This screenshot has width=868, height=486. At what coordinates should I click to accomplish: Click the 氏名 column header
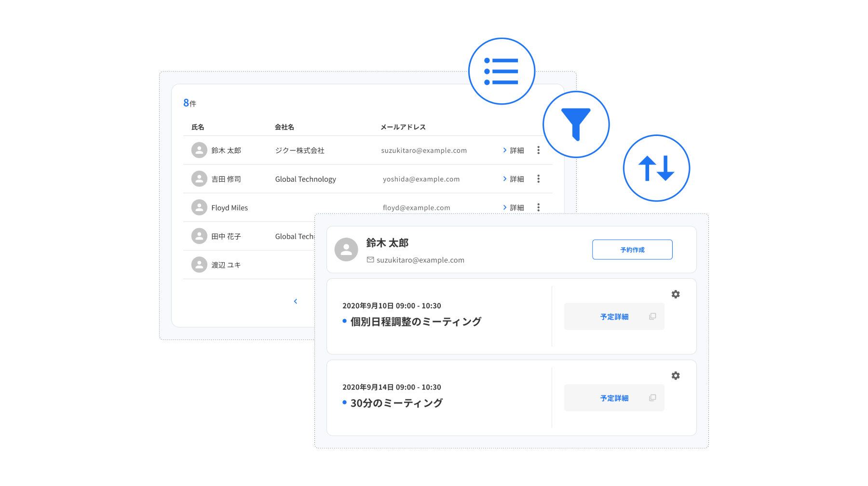[x=198, y=127]
